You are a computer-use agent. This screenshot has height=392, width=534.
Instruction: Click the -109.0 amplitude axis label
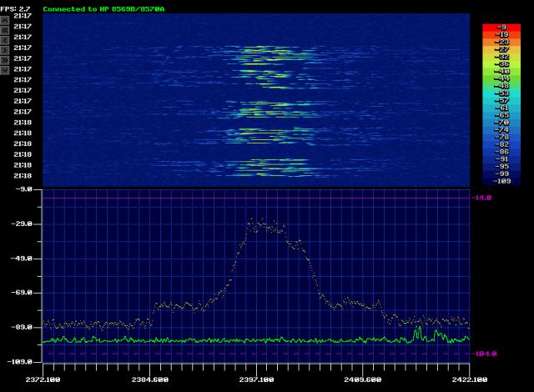20,362
